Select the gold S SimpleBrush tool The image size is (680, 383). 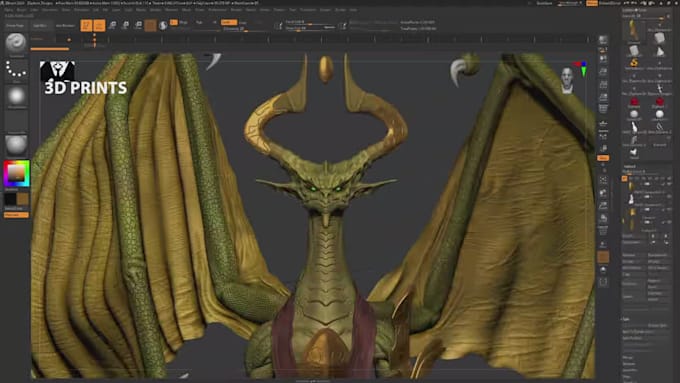click(634, 63)
